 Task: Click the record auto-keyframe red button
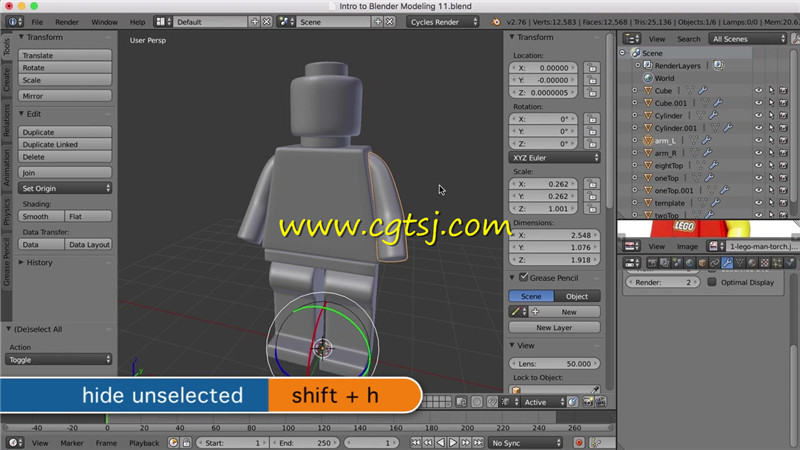(x=579, y=442)
